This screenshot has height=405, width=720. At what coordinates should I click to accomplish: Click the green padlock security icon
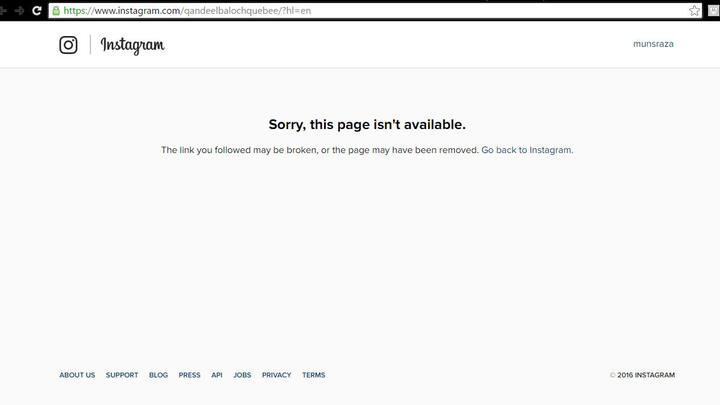(x=56, y=11)
